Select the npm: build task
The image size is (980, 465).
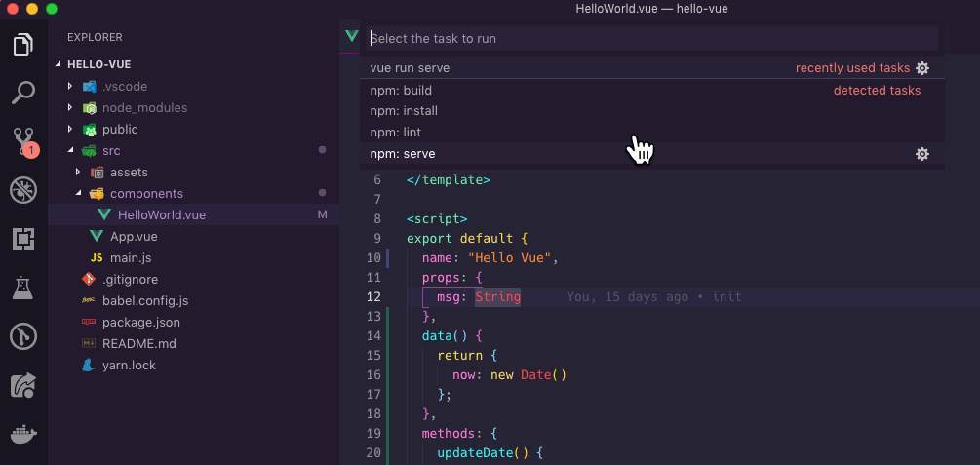point(401,91)
